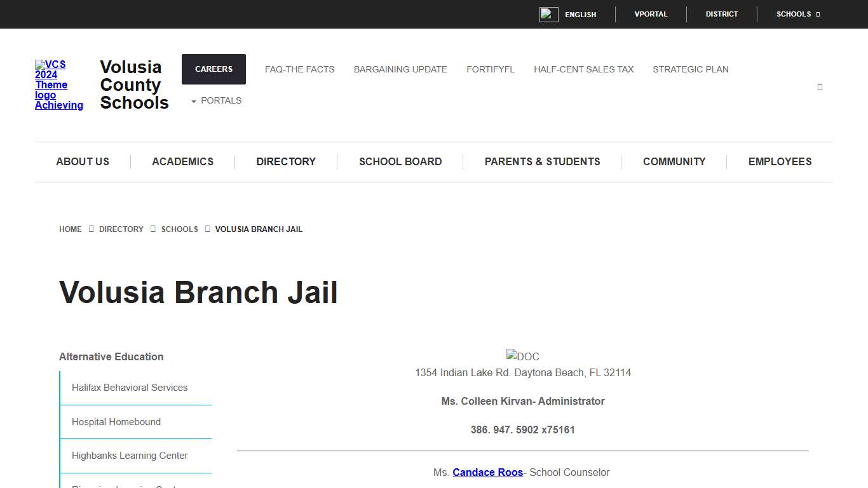Open the PORTALS dropdown

[221, 100]
